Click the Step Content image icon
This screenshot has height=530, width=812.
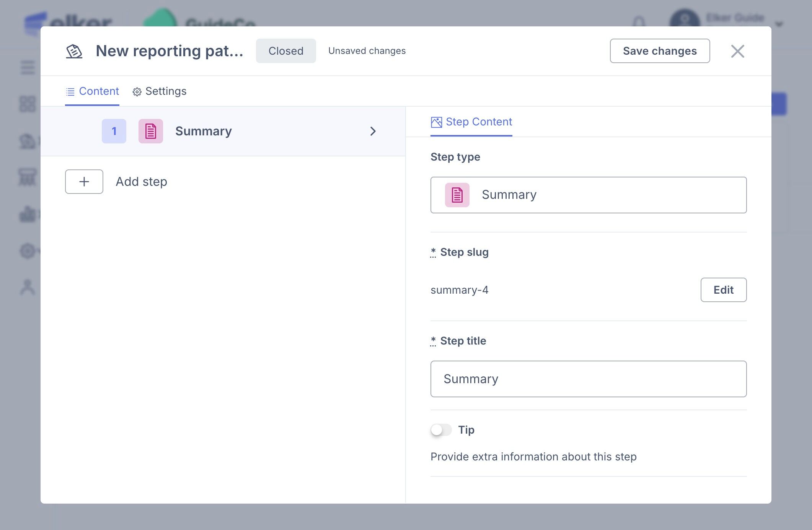pyautogui.click(x=436, y=122)
